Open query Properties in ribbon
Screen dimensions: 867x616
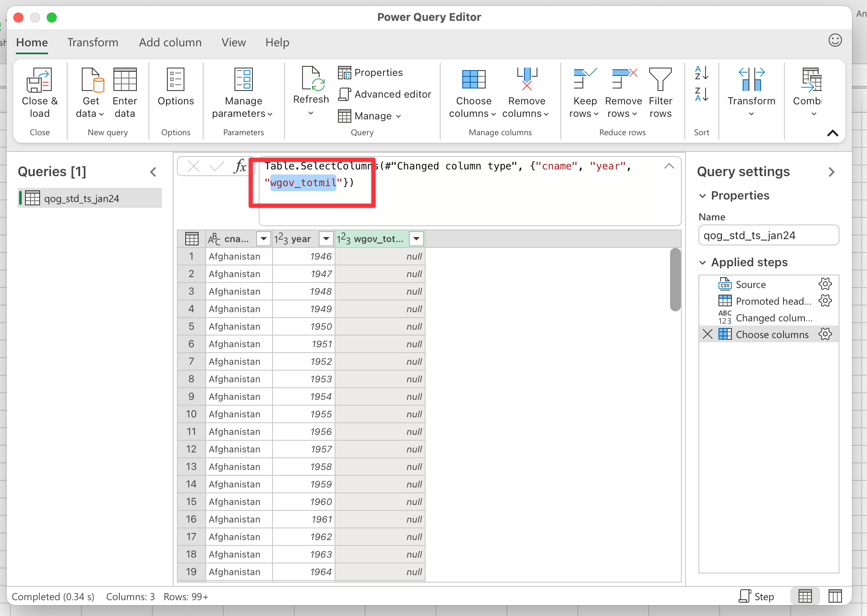click(x=370, y=73)
